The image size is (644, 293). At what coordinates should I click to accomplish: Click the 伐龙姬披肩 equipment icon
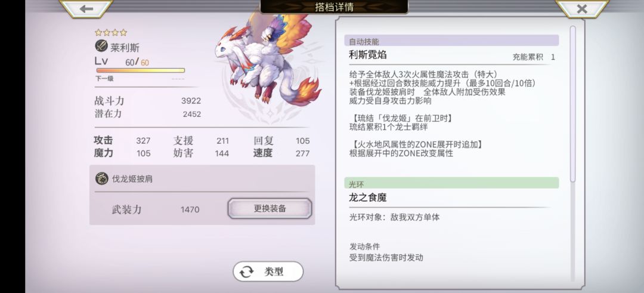(x=102, y=178)
